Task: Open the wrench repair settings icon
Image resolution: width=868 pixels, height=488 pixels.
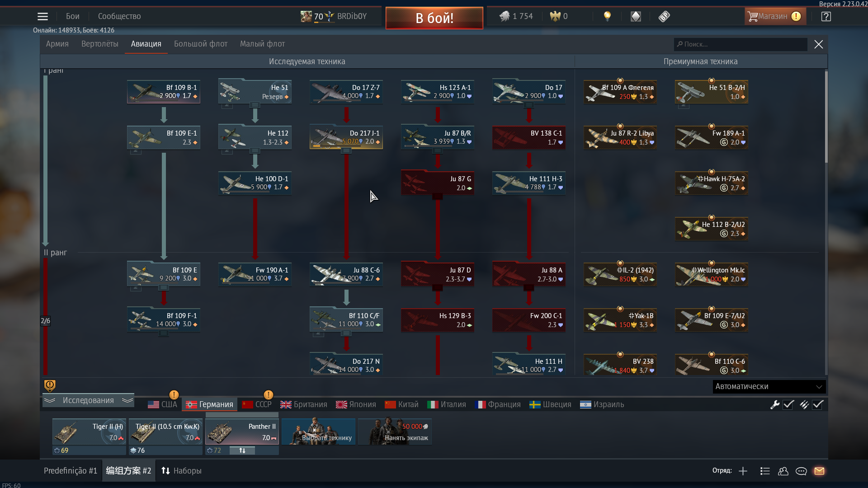Action: 775,404
